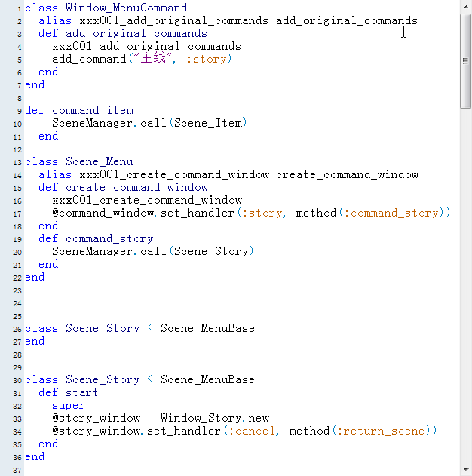The height and width of the screenshot is (476, 472).
Task: Click the "主线" string on line 5
Action: [153, 59]
